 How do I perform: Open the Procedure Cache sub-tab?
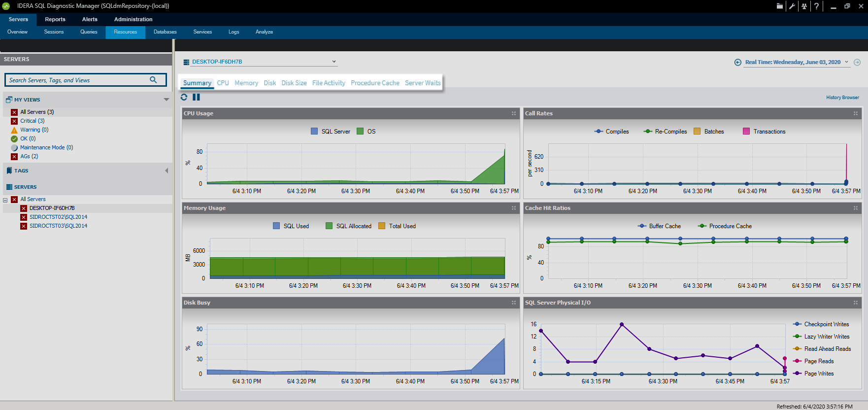click(375, 83)
